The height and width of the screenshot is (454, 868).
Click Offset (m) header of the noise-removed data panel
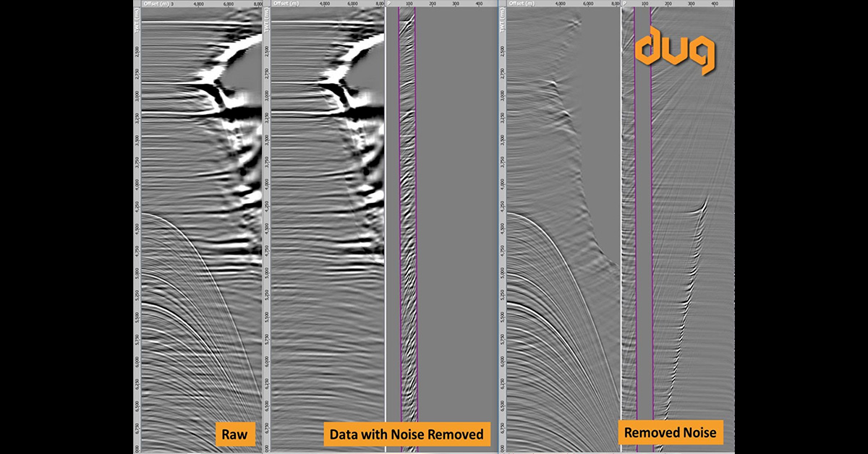click(286, 4)
